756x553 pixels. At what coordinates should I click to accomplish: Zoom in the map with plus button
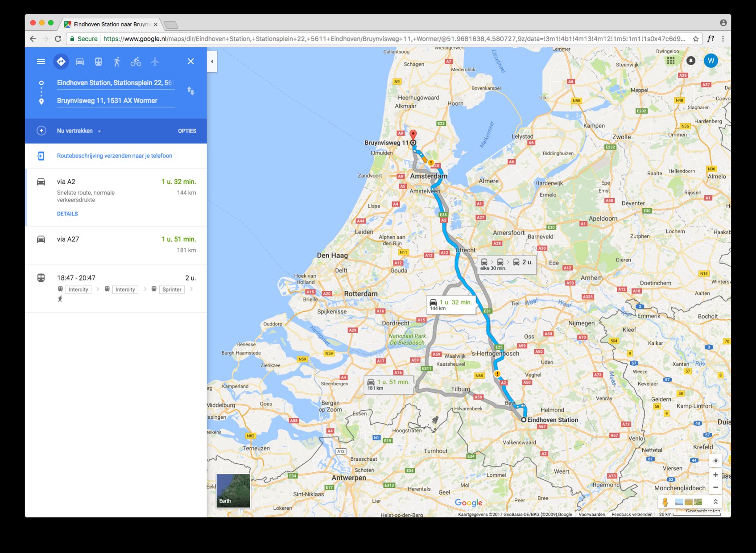click(x=715, y=475)
